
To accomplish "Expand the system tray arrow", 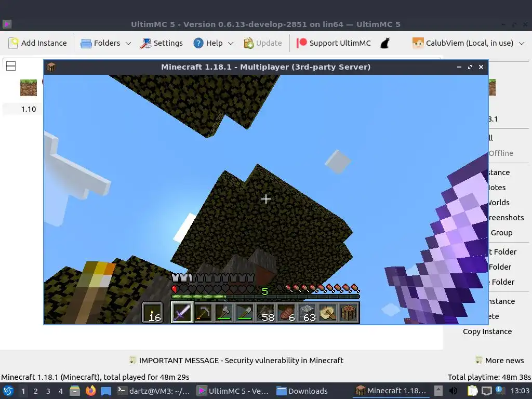I will 438,391.
